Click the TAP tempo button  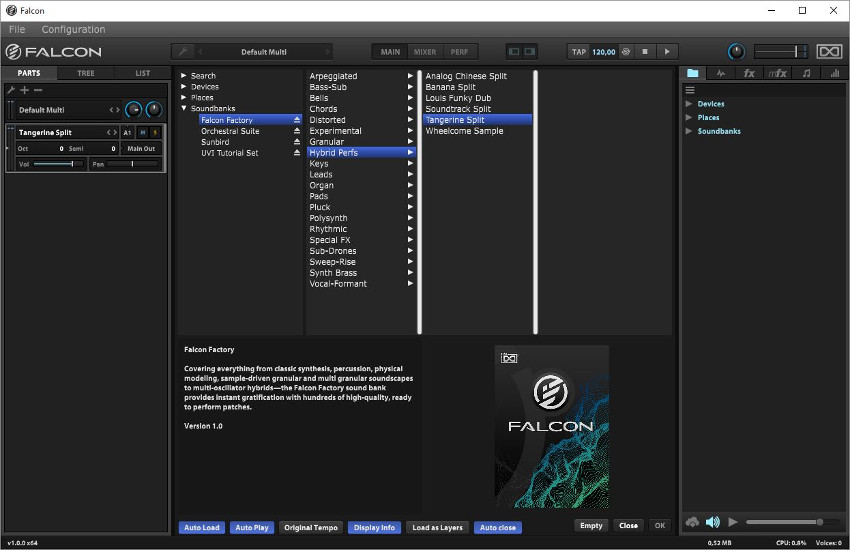pyautogui.click(x=579, y=52)
